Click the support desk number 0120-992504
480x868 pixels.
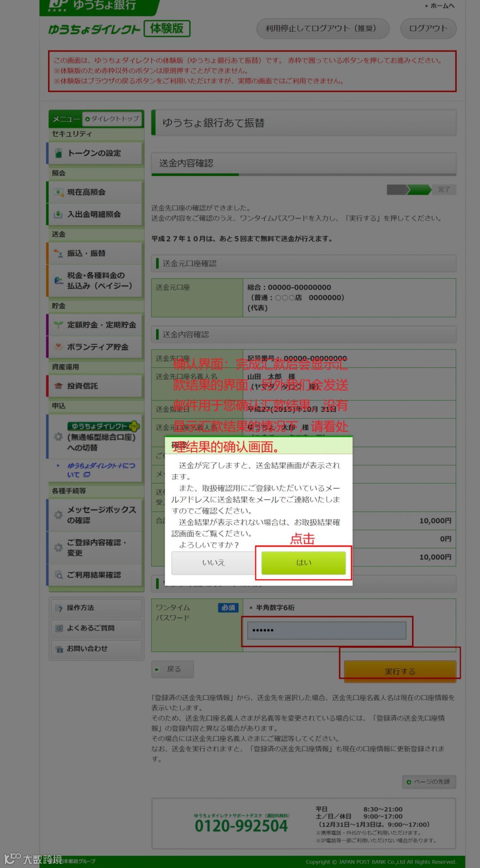(241, 826)
